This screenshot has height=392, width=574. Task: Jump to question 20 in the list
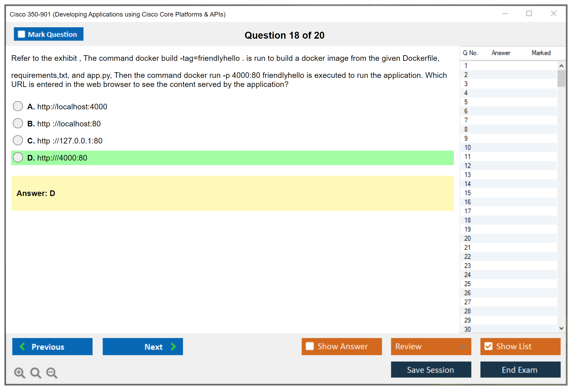point(467,238)
